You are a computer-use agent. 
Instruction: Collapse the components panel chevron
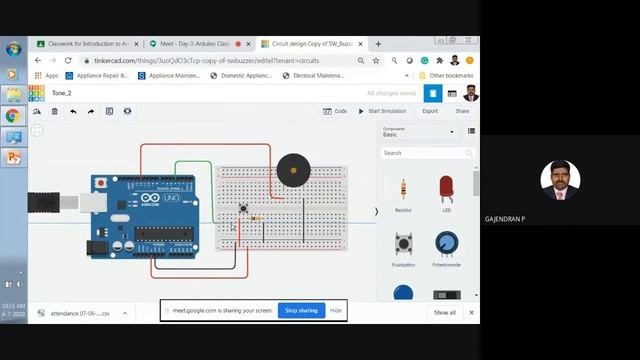pyautogui.click(x=376, y=211)
